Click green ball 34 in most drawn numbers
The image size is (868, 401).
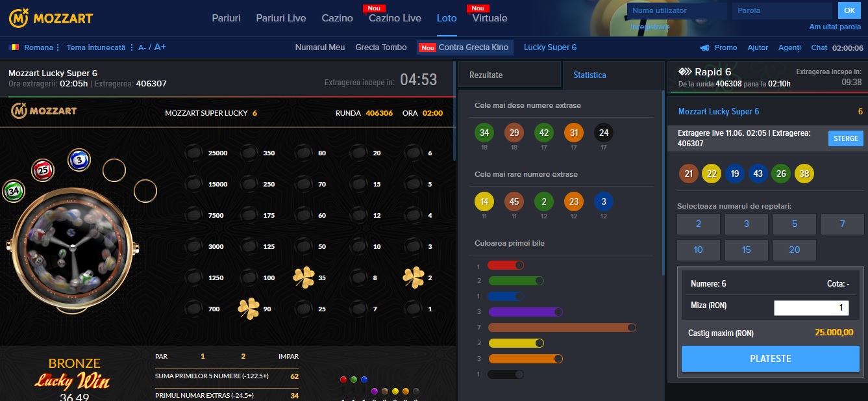(x=484, y=133)
